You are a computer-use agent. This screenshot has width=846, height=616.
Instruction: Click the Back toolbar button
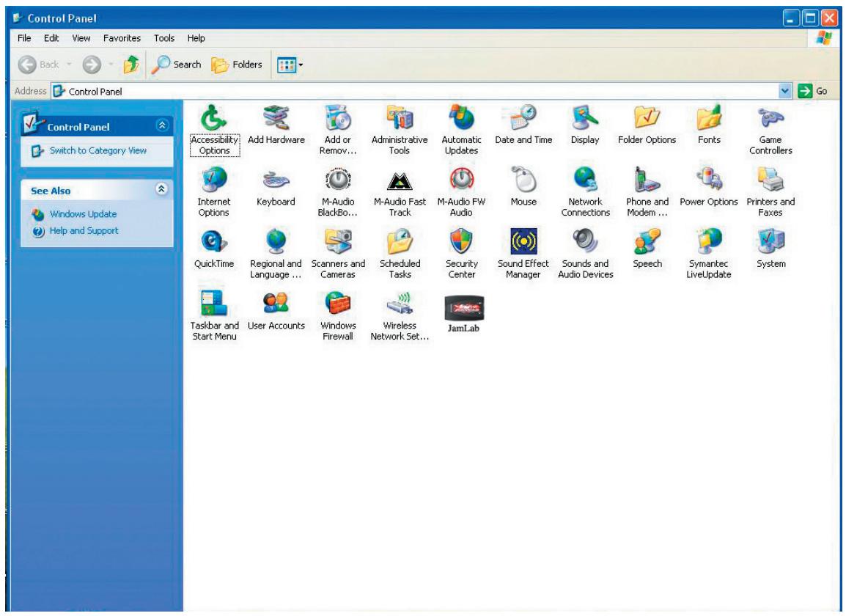tap(38, 65)
